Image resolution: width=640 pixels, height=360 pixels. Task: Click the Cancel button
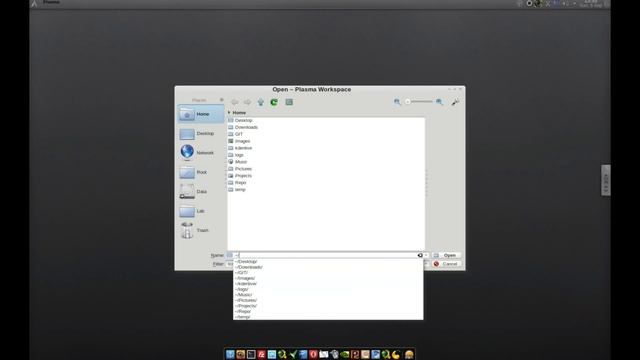click(x=447, y=264)
